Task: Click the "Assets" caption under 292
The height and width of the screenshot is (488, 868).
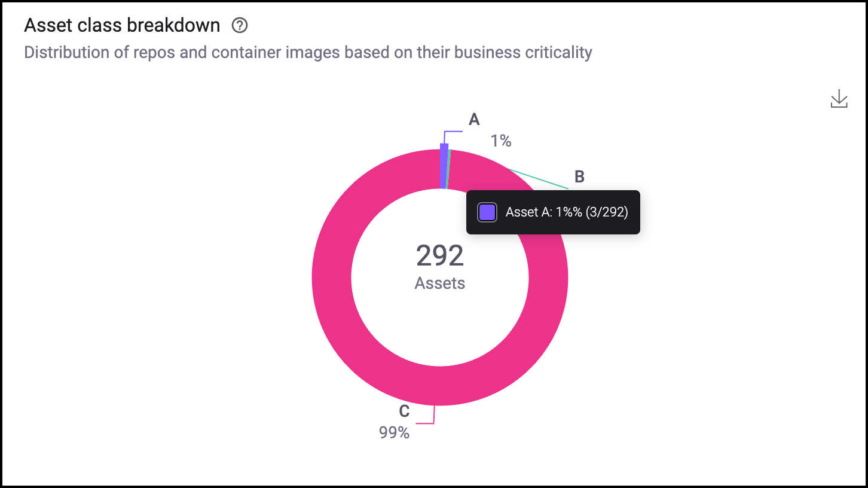Action: click(x=440, y=283)
